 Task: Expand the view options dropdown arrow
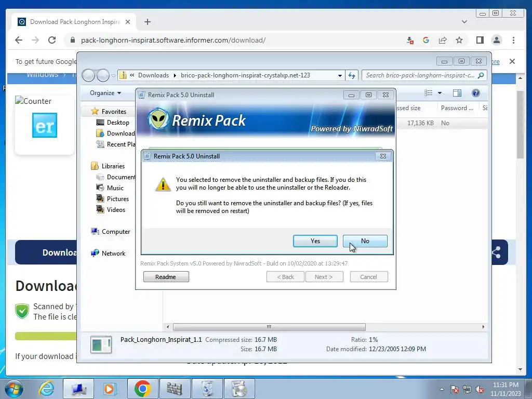click(x=440, y=93)
